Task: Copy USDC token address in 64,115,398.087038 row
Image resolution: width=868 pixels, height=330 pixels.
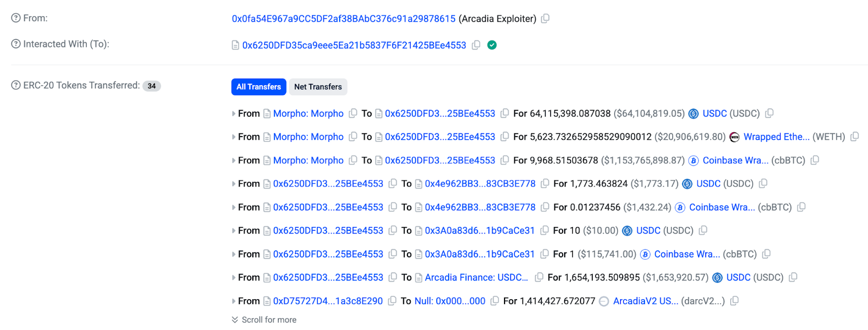Action: pos(769,113)
